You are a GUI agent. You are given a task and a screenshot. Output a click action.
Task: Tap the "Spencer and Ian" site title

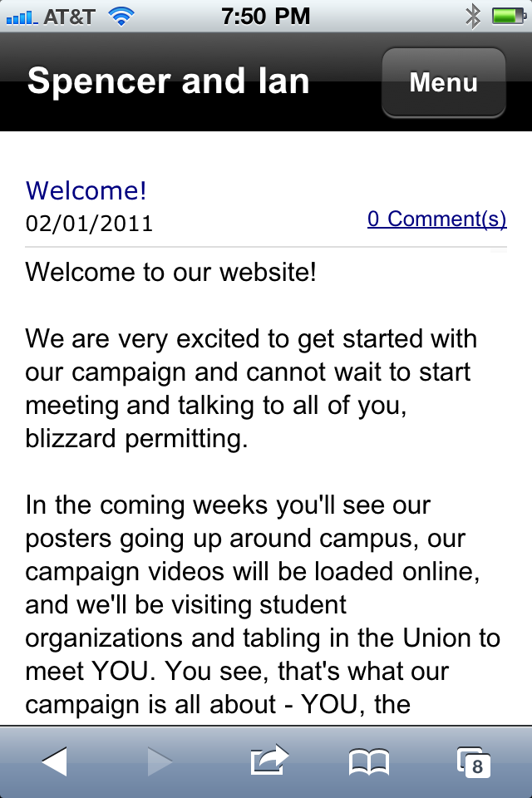click(x=168, y=81)
